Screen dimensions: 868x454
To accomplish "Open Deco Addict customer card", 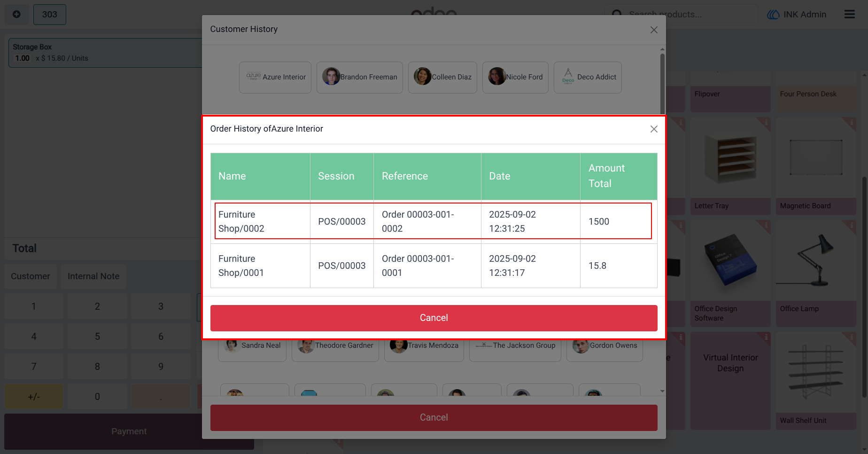I will click(x=588, y=78).
